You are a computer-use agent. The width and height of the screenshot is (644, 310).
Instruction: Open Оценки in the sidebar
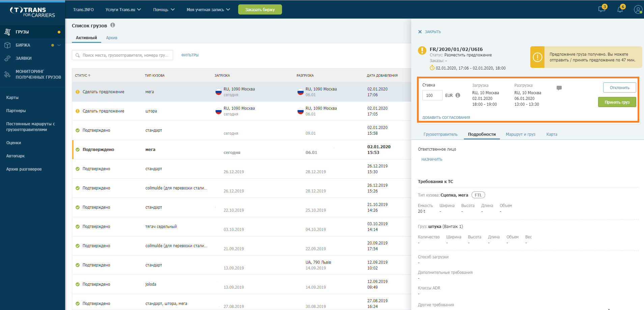point(13,143)
